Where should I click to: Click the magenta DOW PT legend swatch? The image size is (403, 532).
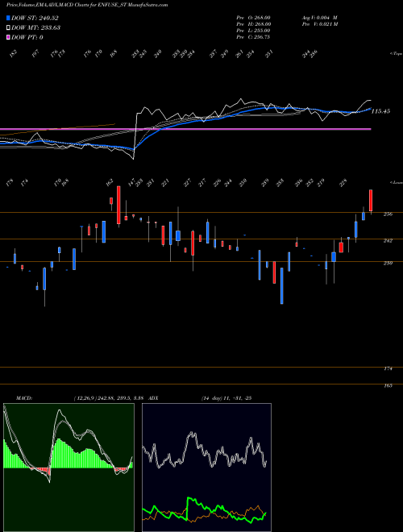[x=9, y=37]
